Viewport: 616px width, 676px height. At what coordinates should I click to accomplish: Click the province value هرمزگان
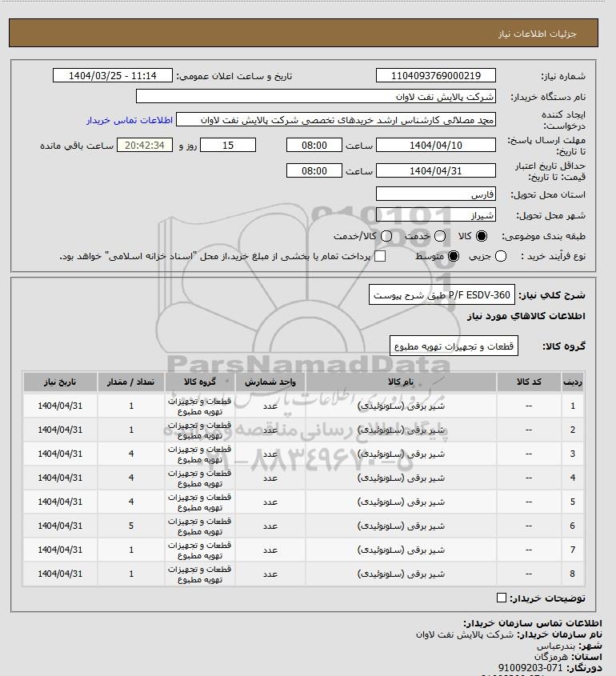point(551,657)
